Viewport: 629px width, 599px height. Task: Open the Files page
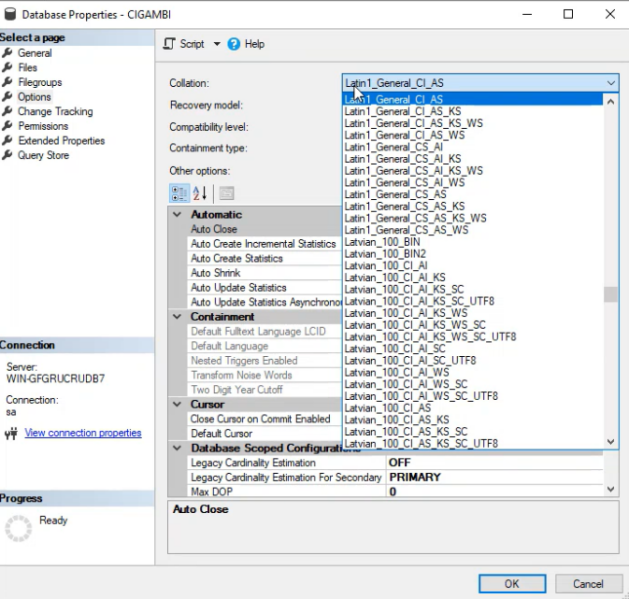tap(27, 67)
